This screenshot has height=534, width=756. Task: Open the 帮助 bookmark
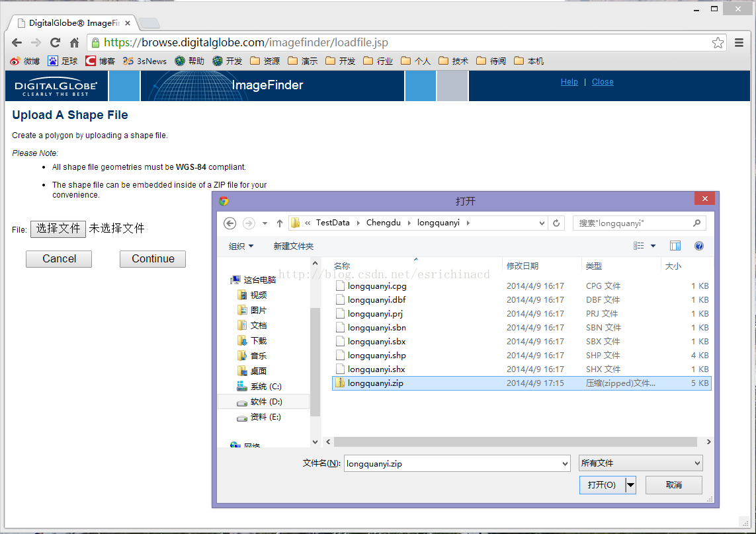click(x=189, y=61)
